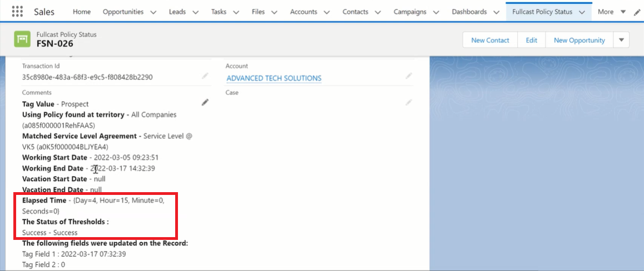Click the New Opportunity button
This screenshot has height=271, width=644.
[x=579, y=40]
